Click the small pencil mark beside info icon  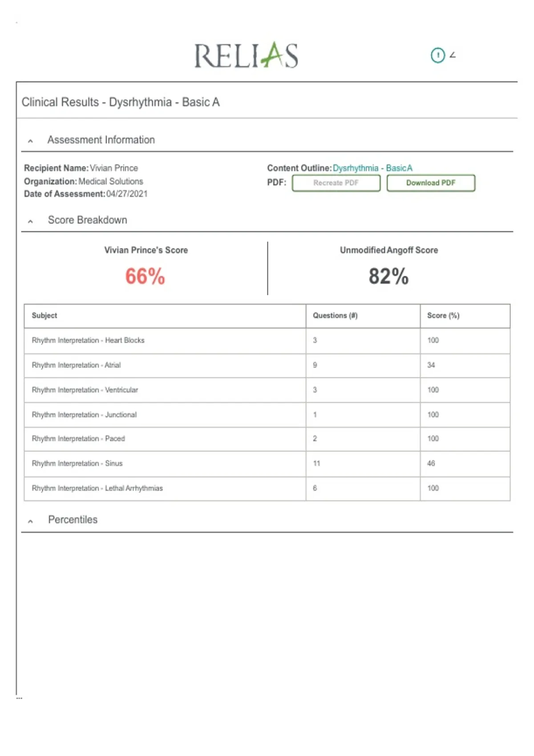453,55
